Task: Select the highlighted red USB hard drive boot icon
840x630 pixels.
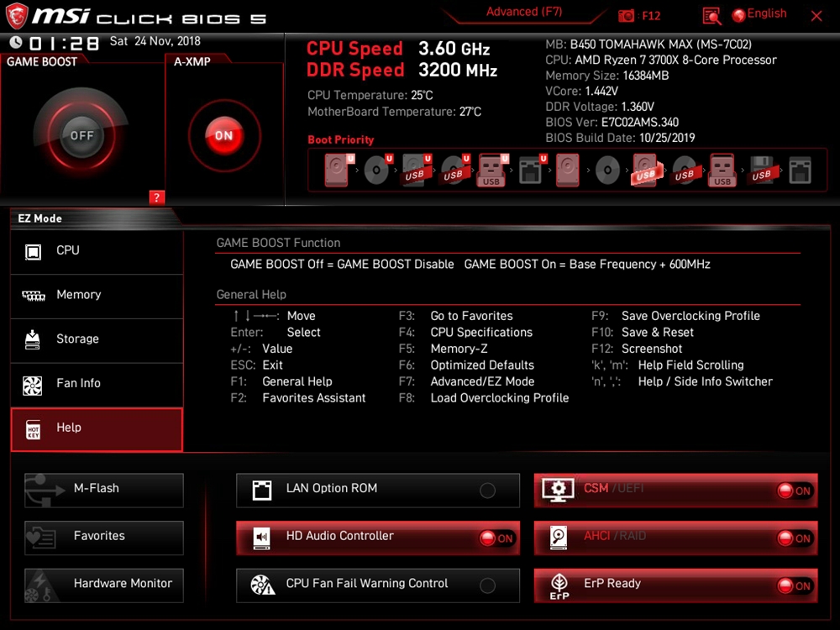Action: [x=646, y=170]
